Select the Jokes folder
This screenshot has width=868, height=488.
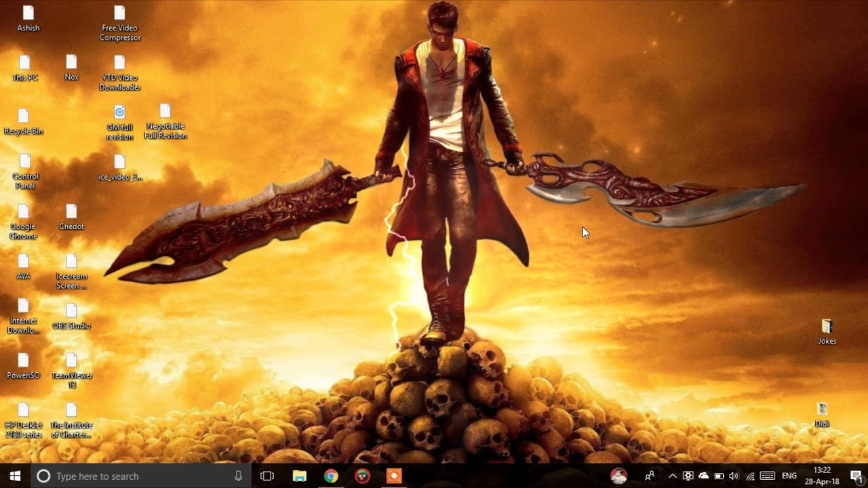click(827, 332)
